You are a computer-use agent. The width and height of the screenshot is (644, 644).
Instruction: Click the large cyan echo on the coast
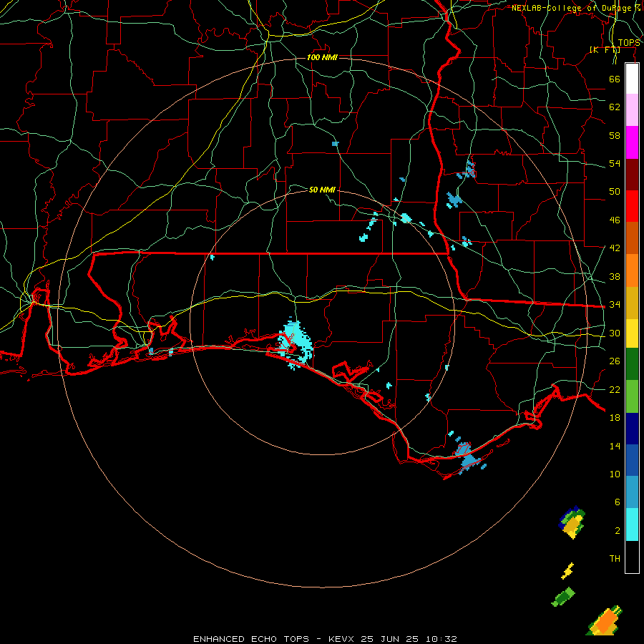[x=296, y=342]
